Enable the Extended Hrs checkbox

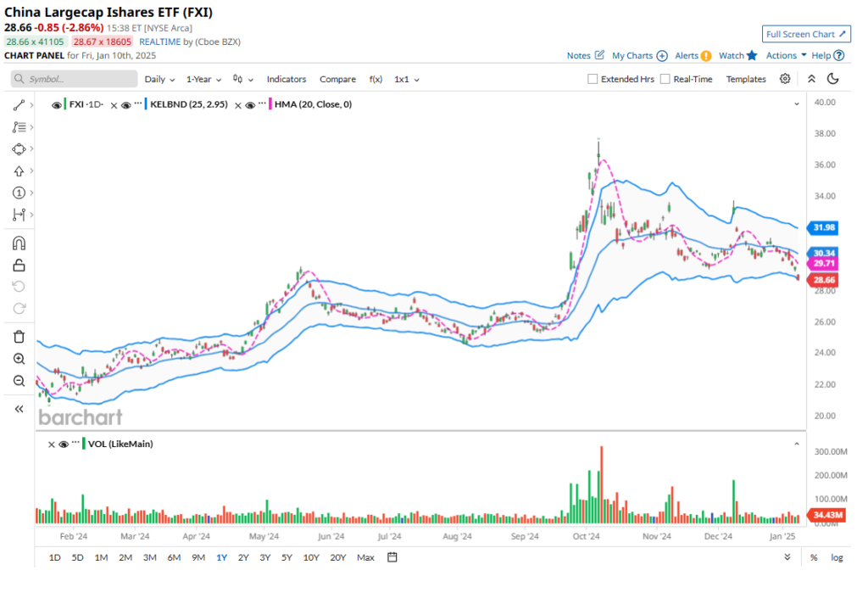click(593, 79)
